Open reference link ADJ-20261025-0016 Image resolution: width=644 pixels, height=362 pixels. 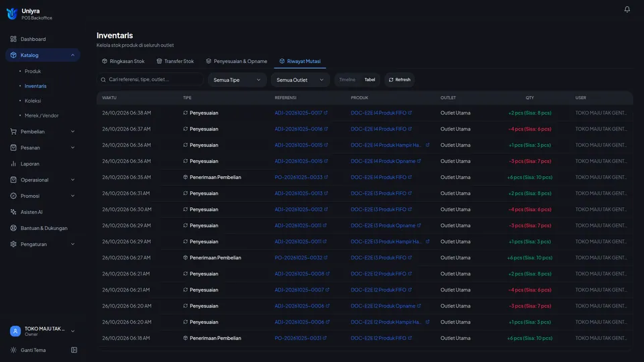[298, 129]
